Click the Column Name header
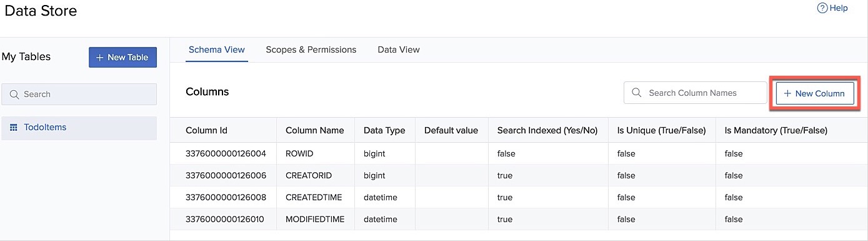The image size is (868, 241). pos(315,130)
